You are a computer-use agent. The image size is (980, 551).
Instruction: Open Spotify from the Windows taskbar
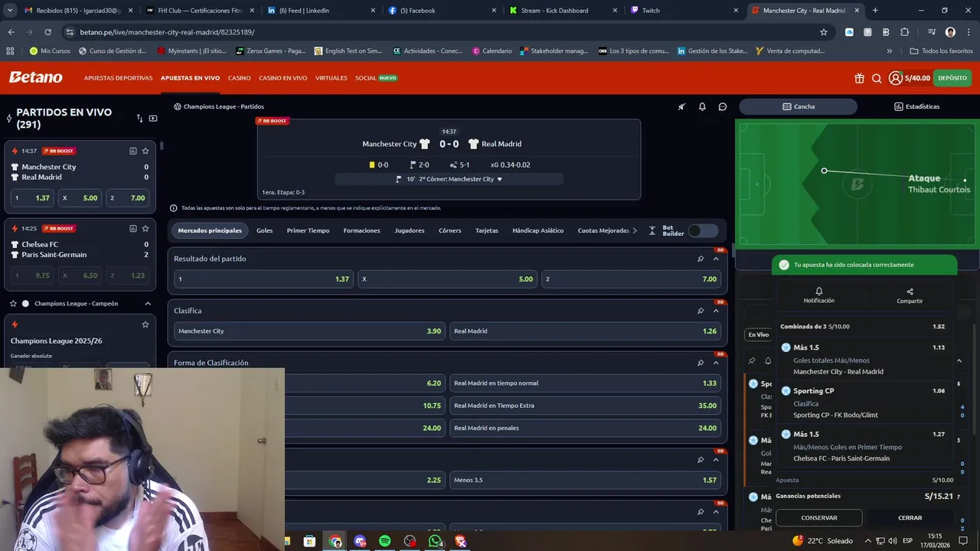click(384, 541)
